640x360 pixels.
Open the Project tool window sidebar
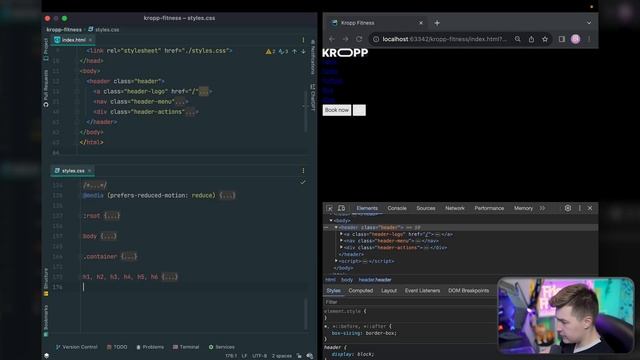point(46,49)
